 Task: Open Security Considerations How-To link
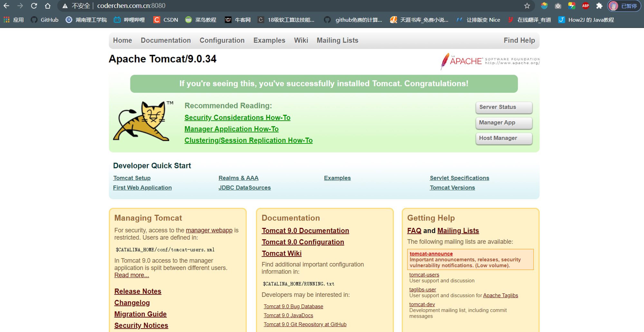point(237,118)
